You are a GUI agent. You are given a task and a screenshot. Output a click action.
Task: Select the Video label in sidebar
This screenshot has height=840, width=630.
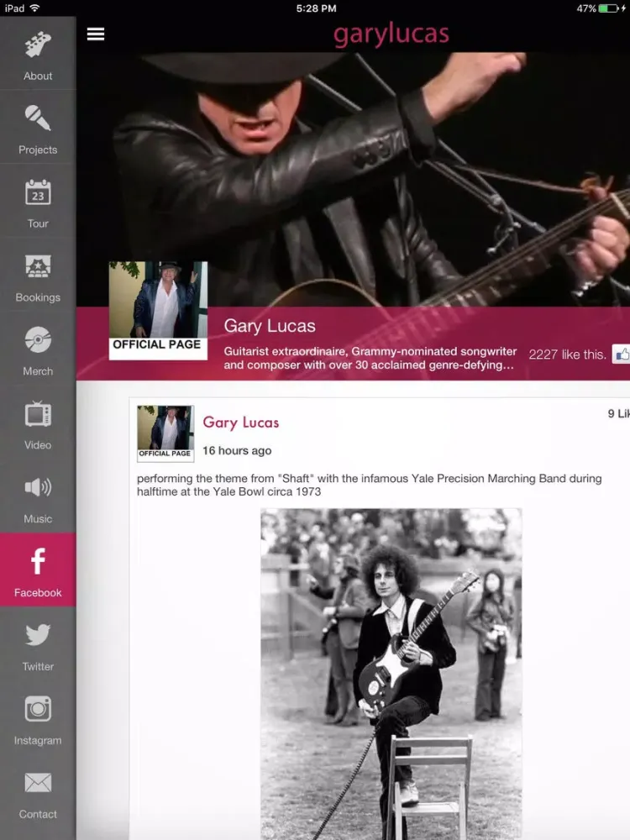tap(38, 445)
